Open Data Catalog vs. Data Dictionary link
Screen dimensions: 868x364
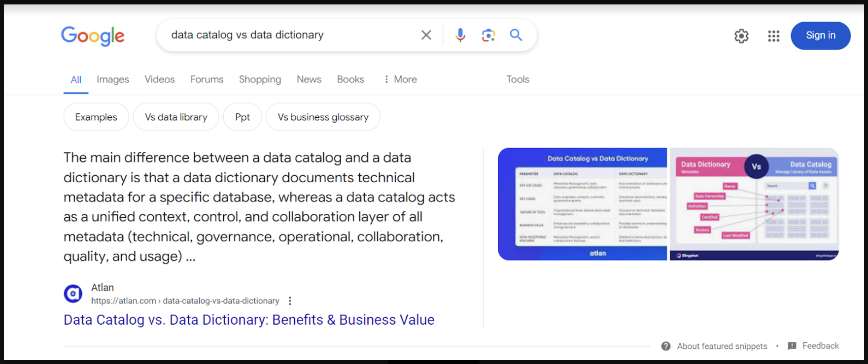click(249, 320)
